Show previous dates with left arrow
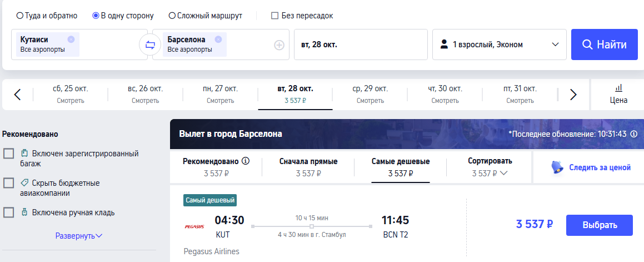The height and width of the screenshot is (262, 644). [17, 95]
